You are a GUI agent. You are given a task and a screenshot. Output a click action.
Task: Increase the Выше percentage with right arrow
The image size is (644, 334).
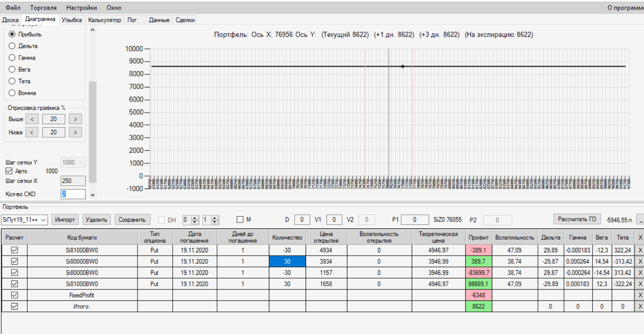coord(76,119)
